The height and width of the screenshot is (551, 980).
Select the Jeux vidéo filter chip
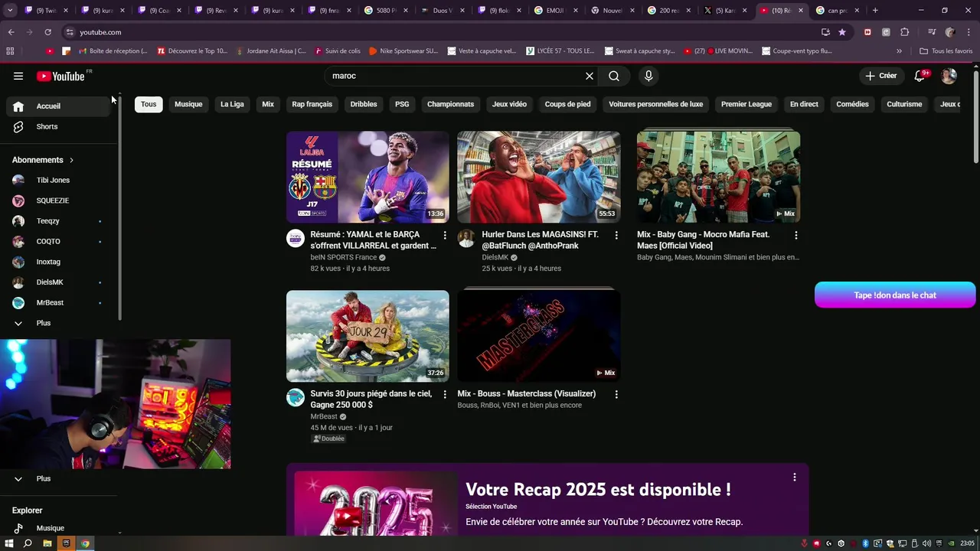tap(509, 104)
